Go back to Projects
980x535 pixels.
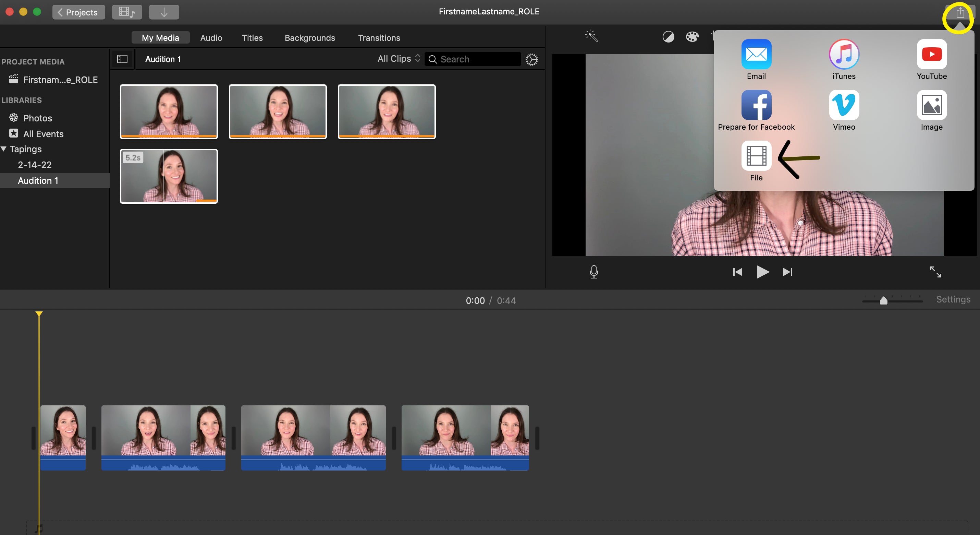click(x=78, y=12)
